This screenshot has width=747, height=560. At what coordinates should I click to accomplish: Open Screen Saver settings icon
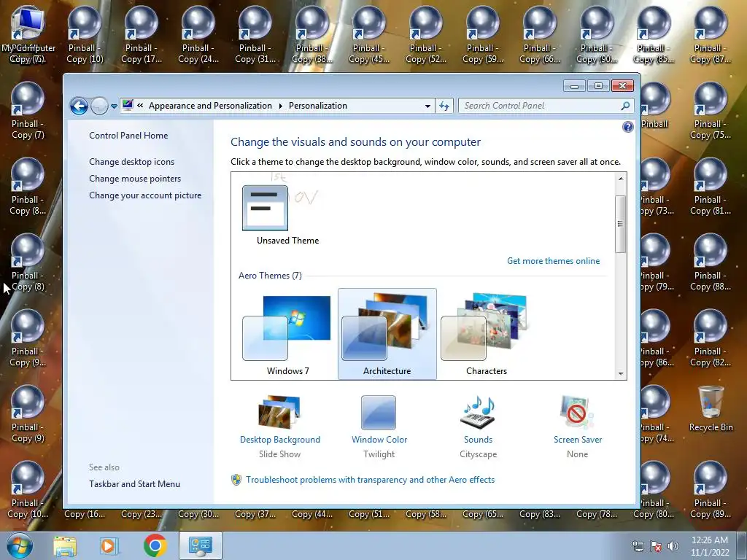point(577,413)
